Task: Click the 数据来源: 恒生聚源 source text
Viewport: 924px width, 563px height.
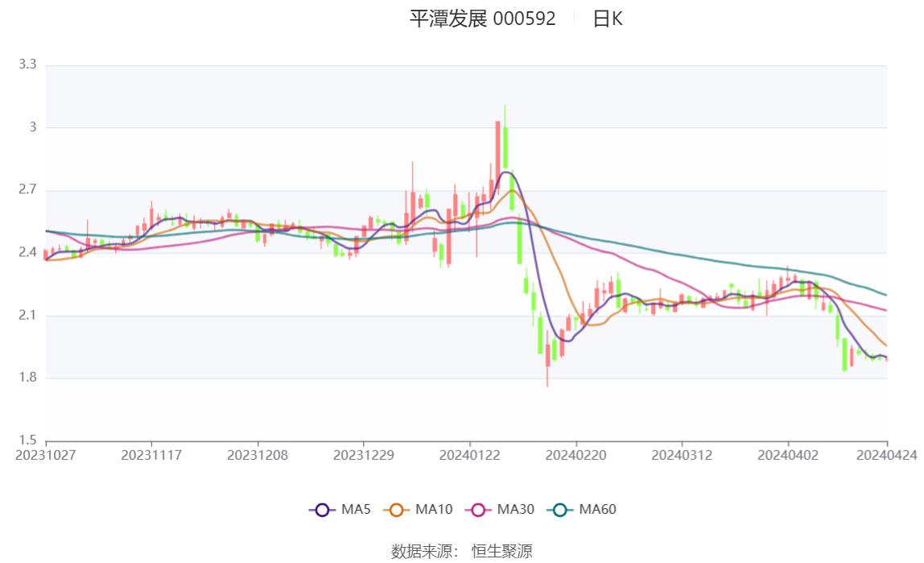Action: [x=461, y=551]
